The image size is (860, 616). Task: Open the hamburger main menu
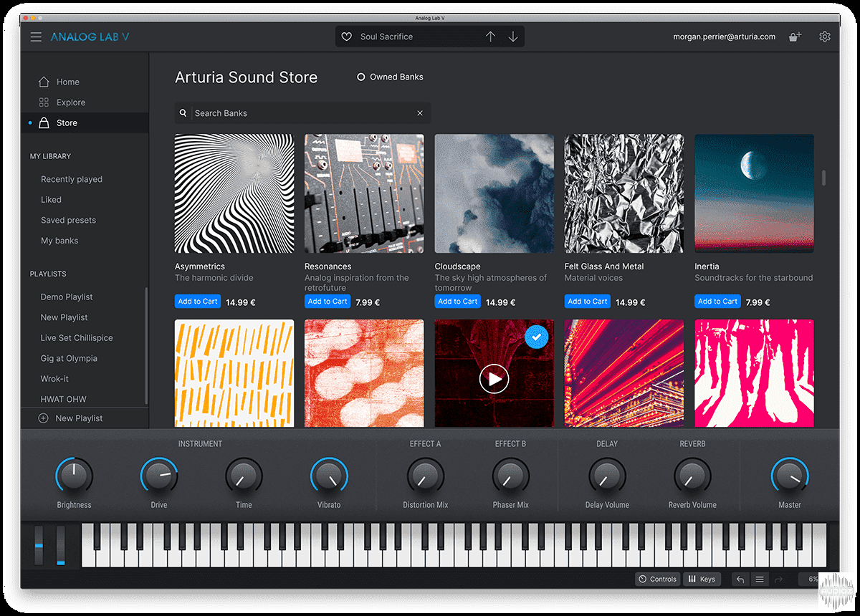[36, 37]
